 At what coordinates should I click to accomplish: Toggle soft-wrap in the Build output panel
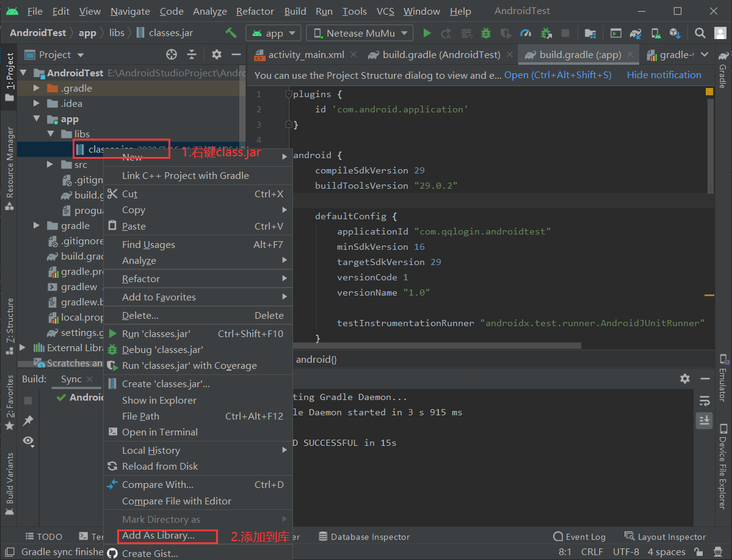704,401
